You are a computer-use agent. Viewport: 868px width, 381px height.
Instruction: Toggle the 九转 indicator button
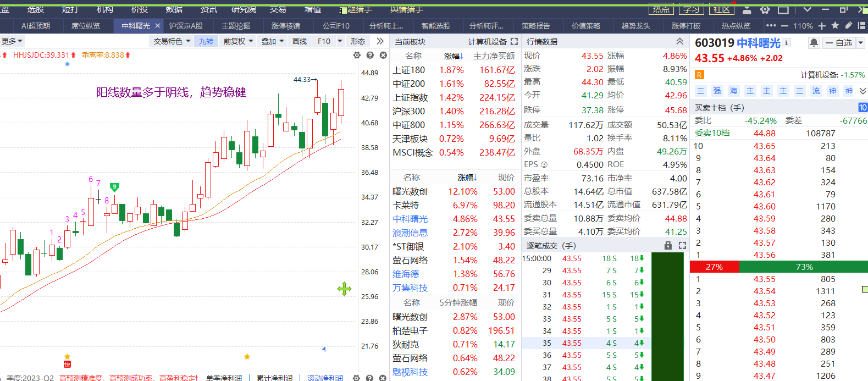(206, 41)
